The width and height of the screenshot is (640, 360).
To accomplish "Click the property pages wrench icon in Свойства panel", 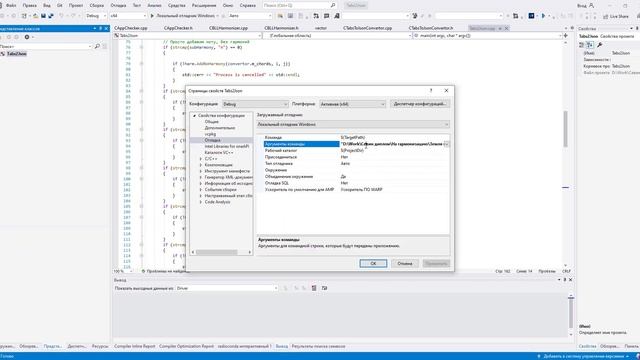I will (600, 45).
